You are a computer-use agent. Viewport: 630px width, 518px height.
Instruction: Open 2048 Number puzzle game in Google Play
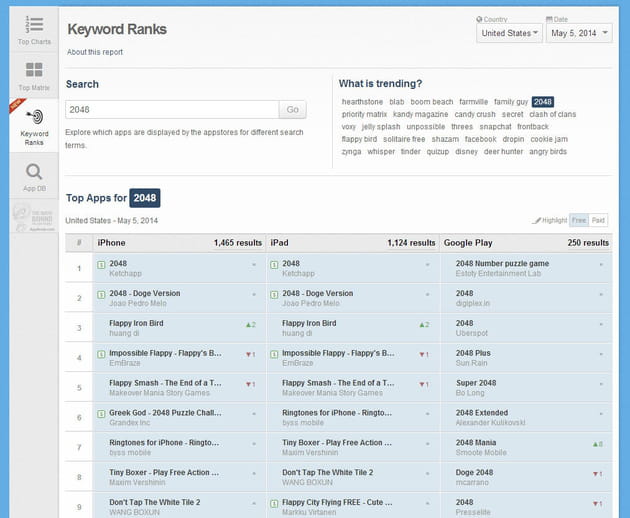click(502, 264)
